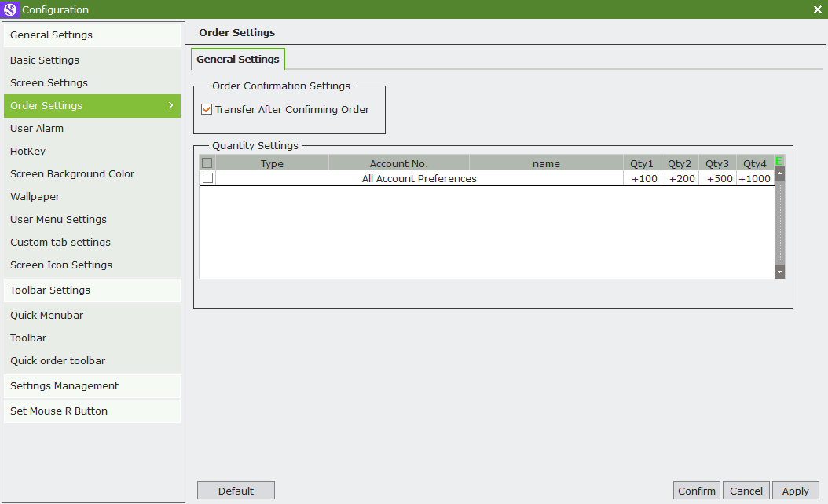Screen dimensions: 828x504
Task: Collapse the Toolbar Settings section
Action: point(92,290)
